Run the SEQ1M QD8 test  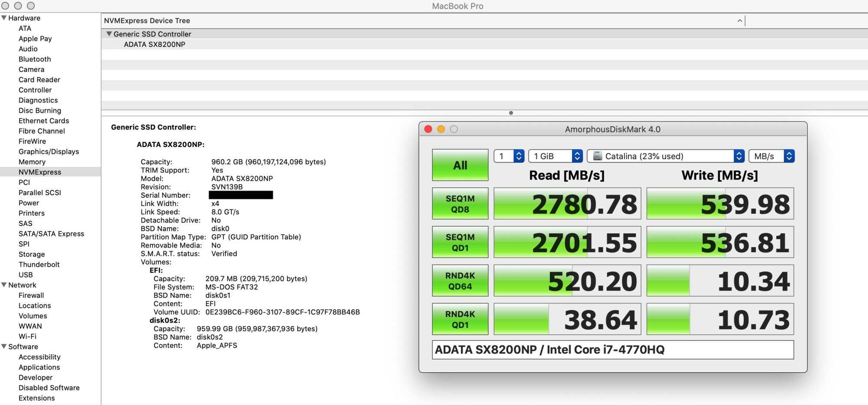[x=460, y=204]
